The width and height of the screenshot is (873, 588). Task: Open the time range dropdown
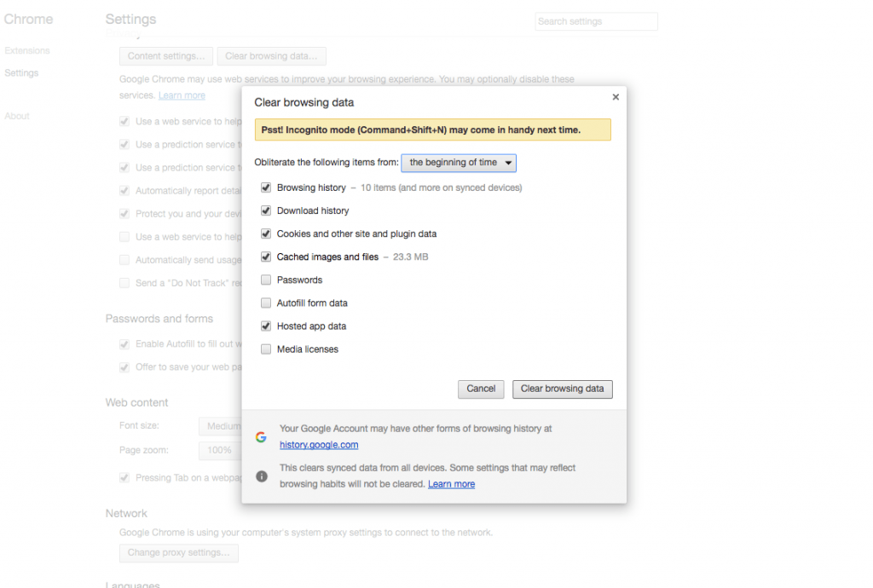[x=458, y=163]
